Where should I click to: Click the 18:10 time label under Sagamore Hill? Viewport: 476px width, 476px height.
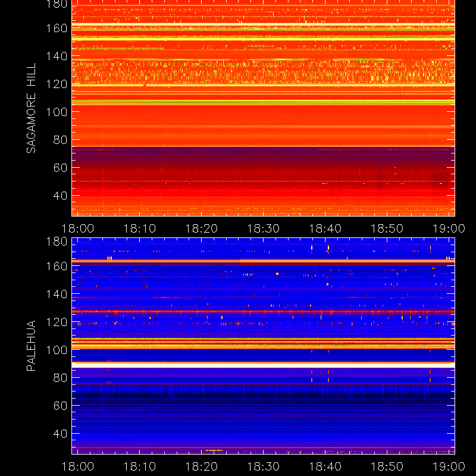[140, 228]
